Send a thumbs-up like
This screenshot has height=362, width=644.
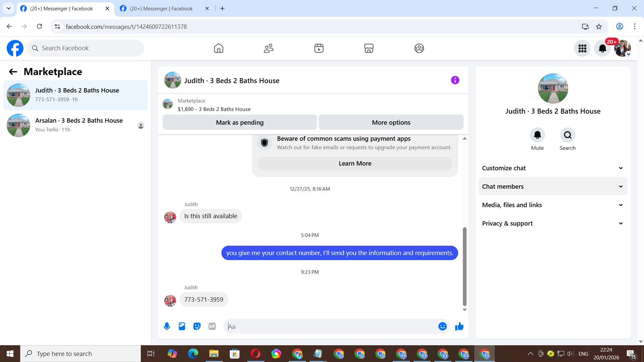point(459,326)
